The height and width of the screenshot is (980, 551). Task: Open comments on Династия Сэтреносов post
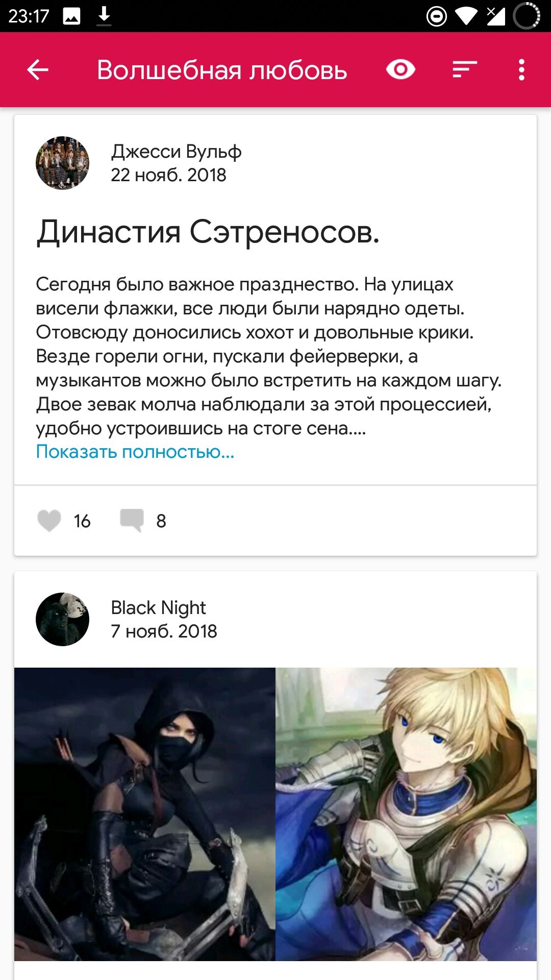point(132,521)
